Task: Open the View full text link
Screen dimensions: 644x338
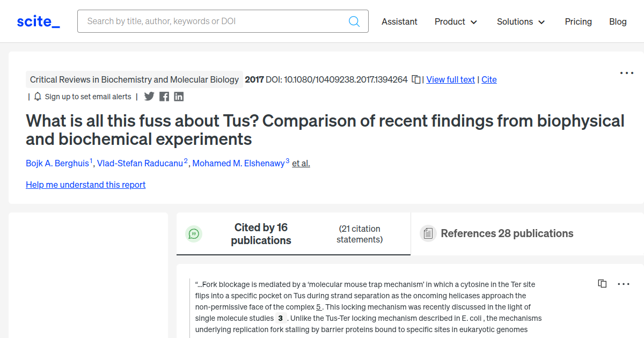Action: [450, 79]
